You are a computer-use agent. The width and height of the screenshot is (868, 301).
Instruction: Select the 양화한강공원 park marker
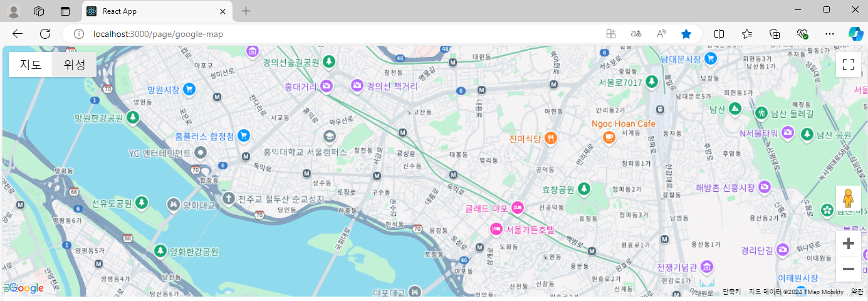pos(161,251)
